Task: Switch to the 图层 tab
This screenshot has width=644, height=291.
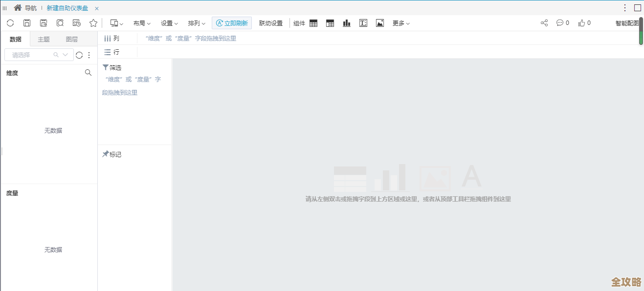Action: coord(72,40)
